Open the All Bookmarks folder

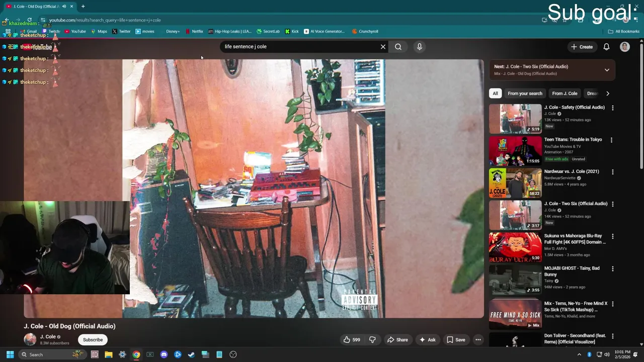point(623,31)
